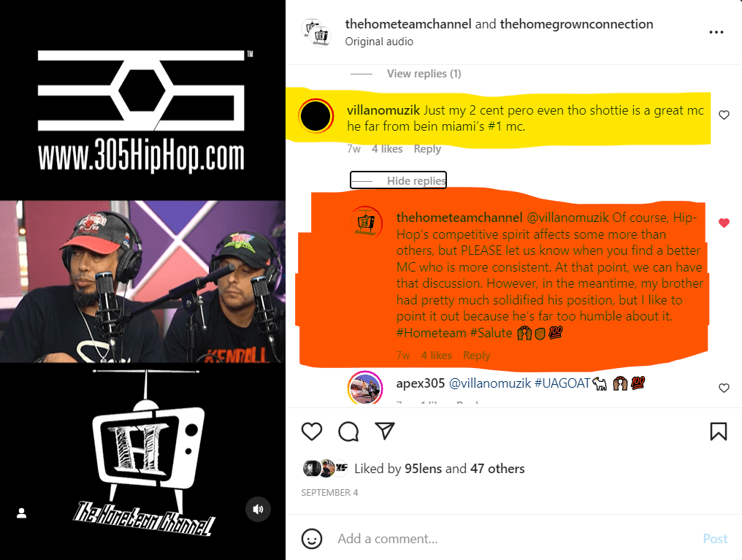View the 47 others likes list

(497, 469)
